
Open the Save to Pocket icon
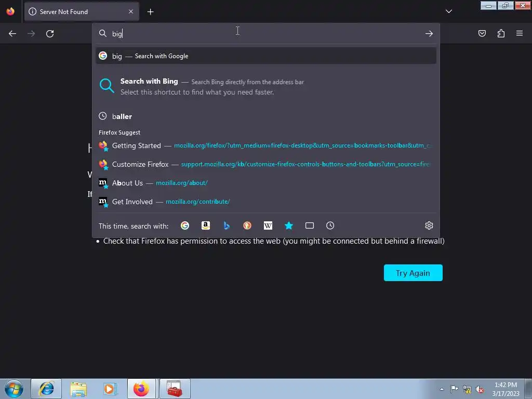pyautogui.click(x=482, y=33)
